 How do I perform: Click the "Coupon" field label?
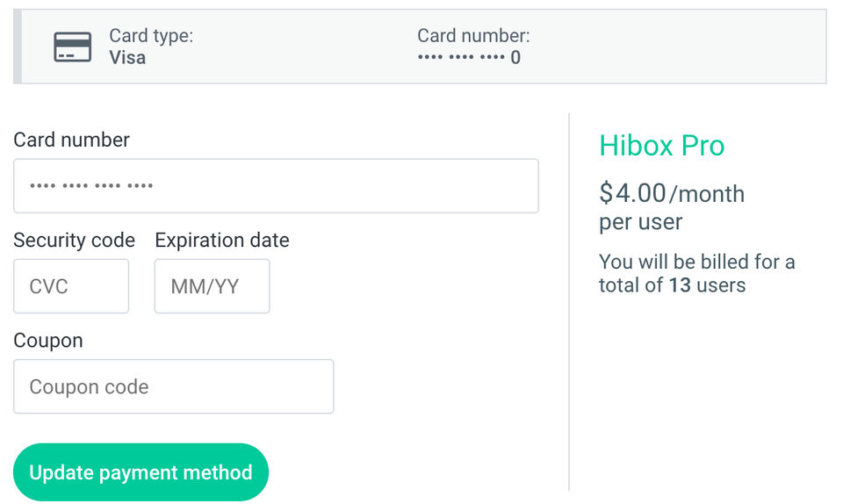pyautogui.click(x=48, y=341)
